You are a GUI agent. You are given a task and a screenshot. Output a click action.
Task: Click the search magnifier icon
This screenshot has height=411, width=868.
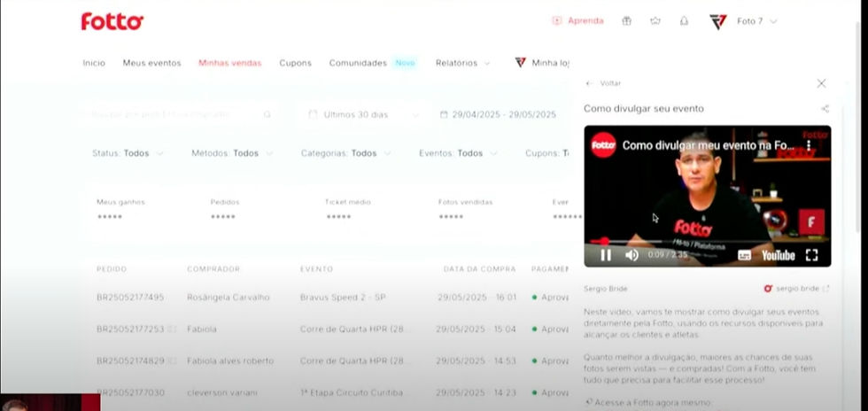267,114
